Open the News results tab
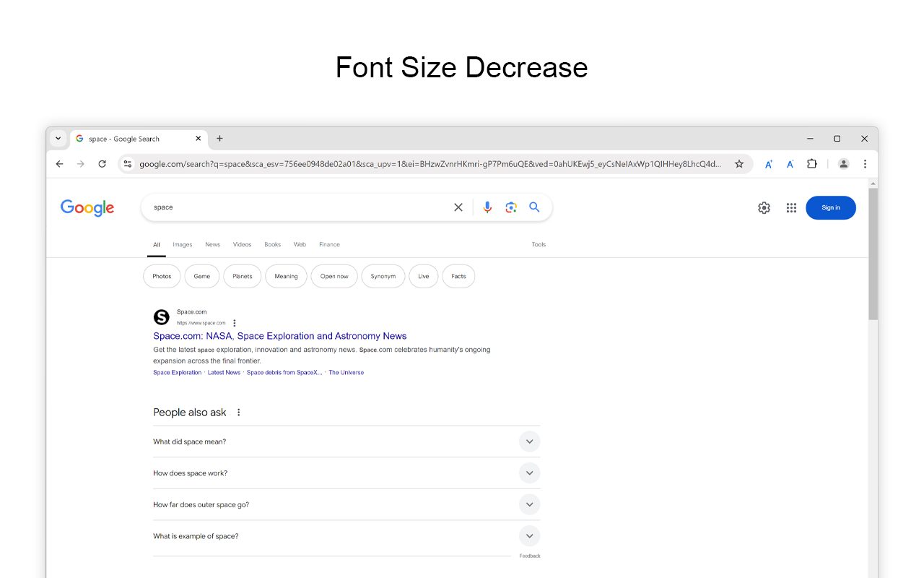924x578 pixels. [x=212, y=244]
